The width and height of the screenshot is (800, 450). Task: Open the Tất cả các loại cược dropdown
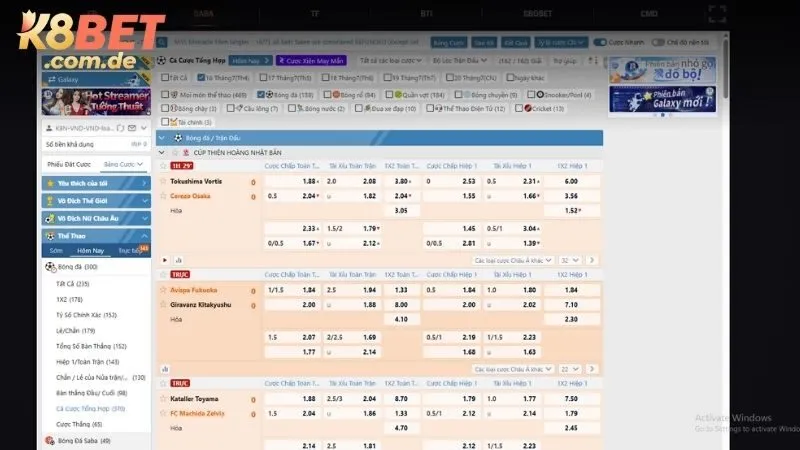[x=391, y=61]
